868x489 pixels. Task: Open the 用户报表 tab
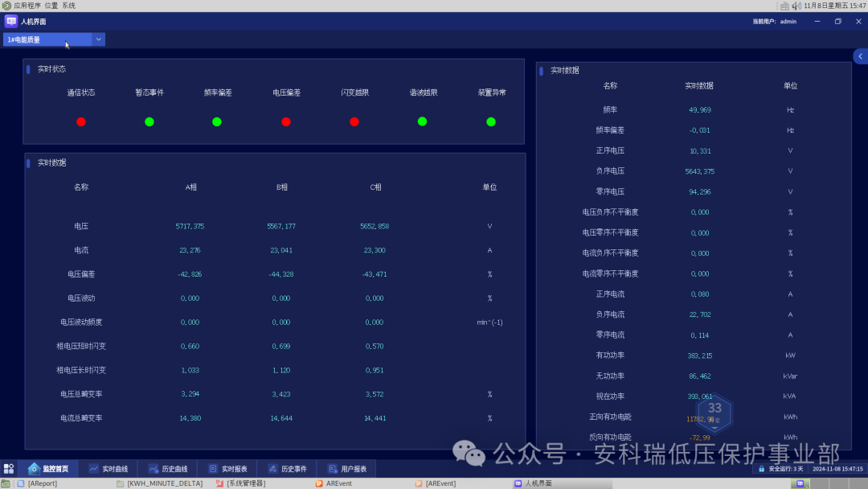click(x=347, y=469)
